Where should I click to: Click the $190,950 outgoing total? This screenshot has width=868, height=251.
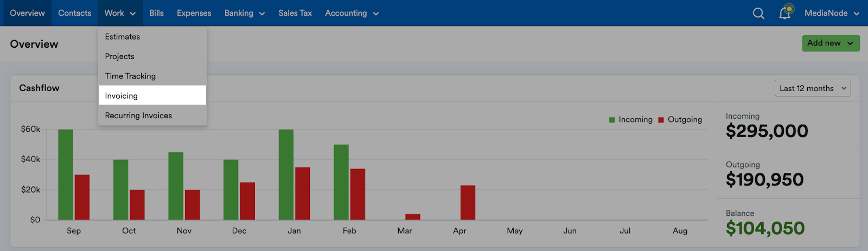tap(765, 180)
